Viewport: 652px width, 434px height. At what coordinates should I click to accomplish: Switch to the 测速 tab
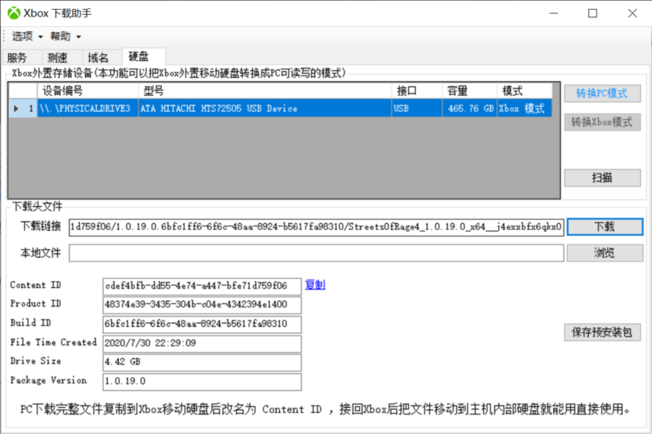58,57
